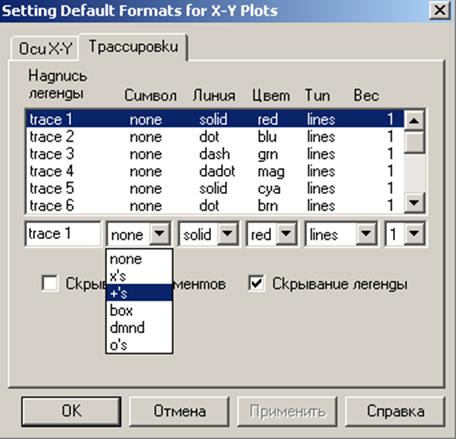Image resolution: width=456 pixels, height=439 pixels.
Task: Choose dmnd symbol from the list
Action: [139, 328]
